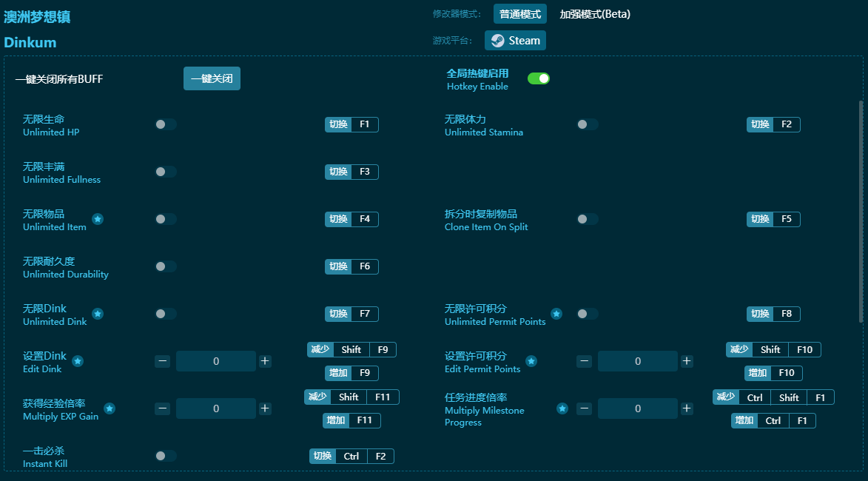868x481 pixels.
Task: Decrease Multiply Milestone Progress with minus
Action: 584,408
